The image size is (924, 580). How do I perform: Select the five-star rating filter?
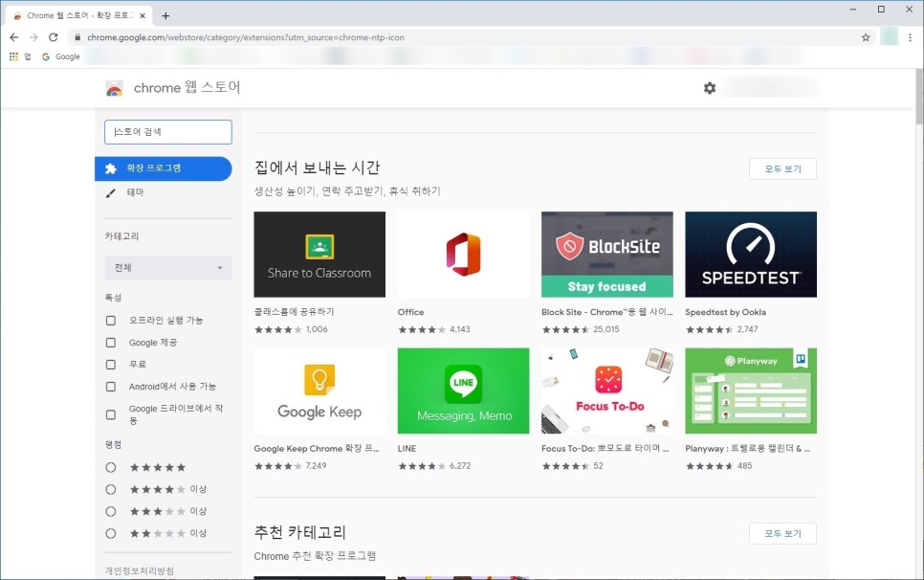click(111, 467)
